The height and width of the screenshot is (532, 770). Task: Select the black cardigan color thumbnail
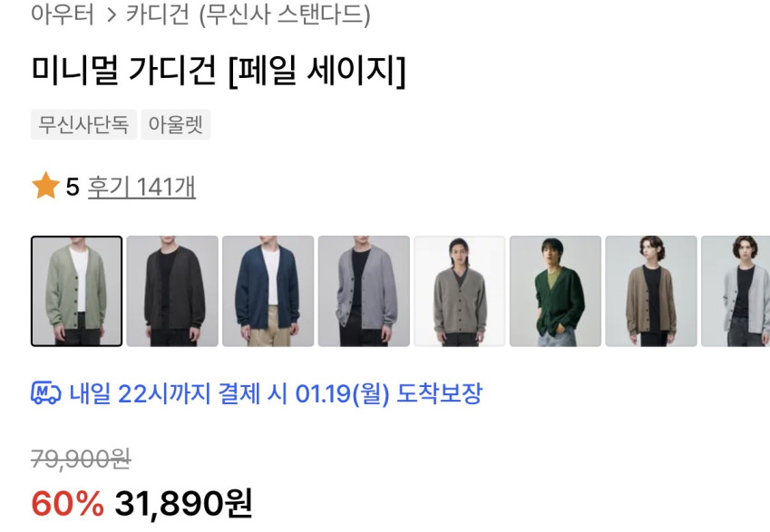pos(172,291)
